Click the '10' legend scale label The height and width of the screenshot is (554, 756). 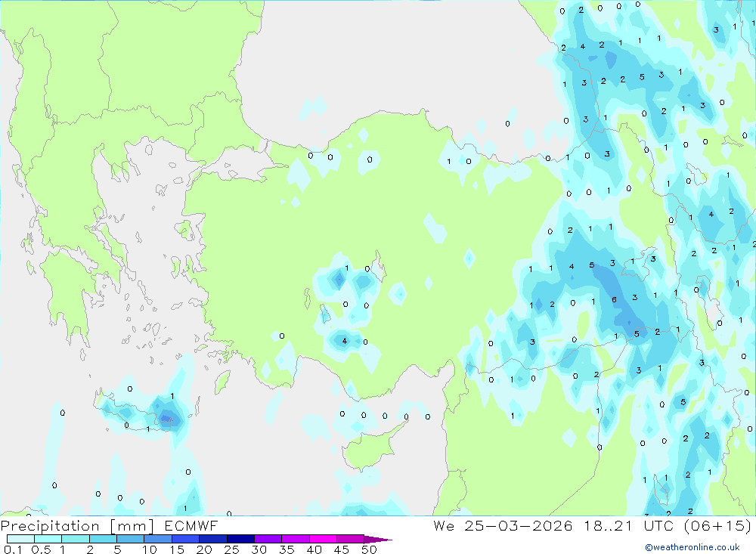point(150,549)
